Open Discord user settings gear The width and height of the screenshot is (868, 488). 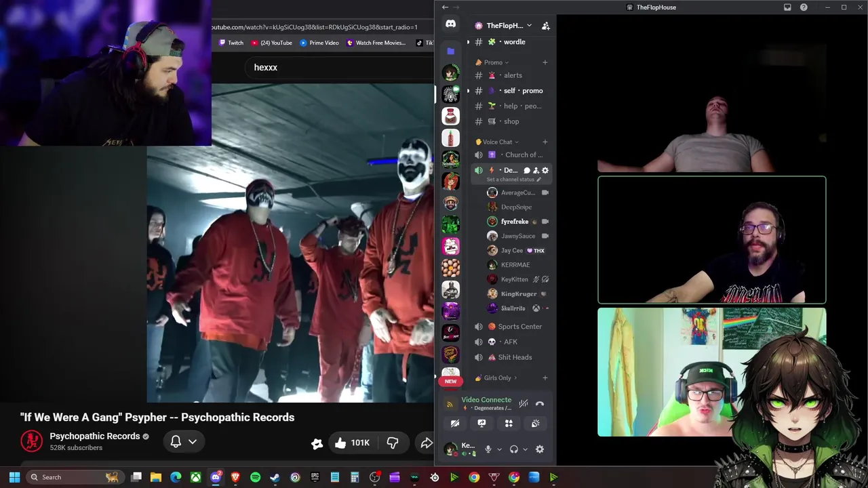pyautogui.click(x=540, y=449)
